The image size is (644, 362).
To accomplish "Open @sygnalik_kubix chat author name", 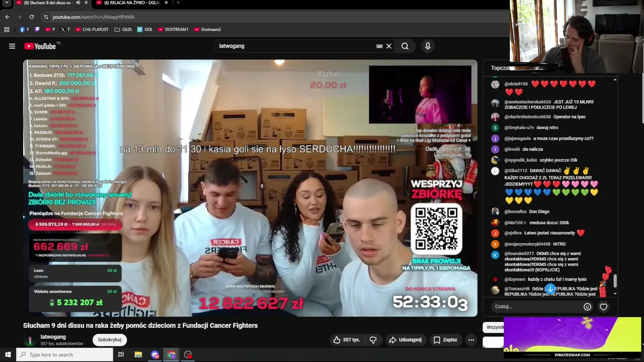I will [521, 160].
